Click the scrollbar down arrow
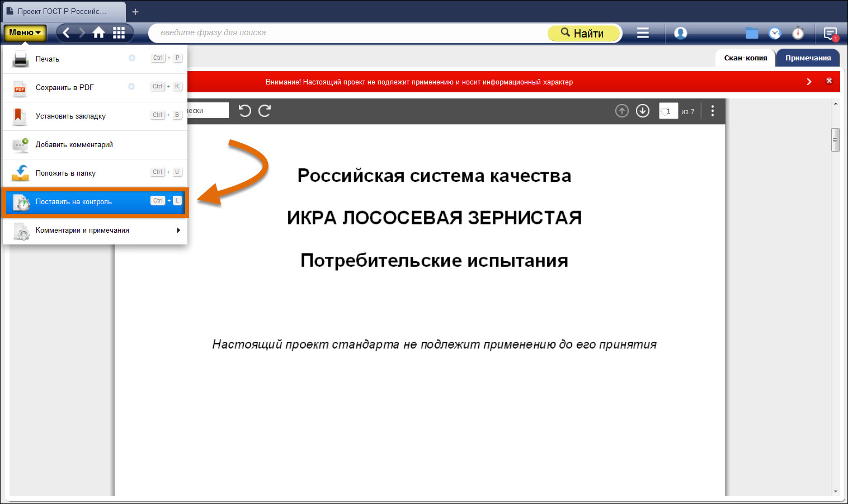 coord(836,492)
